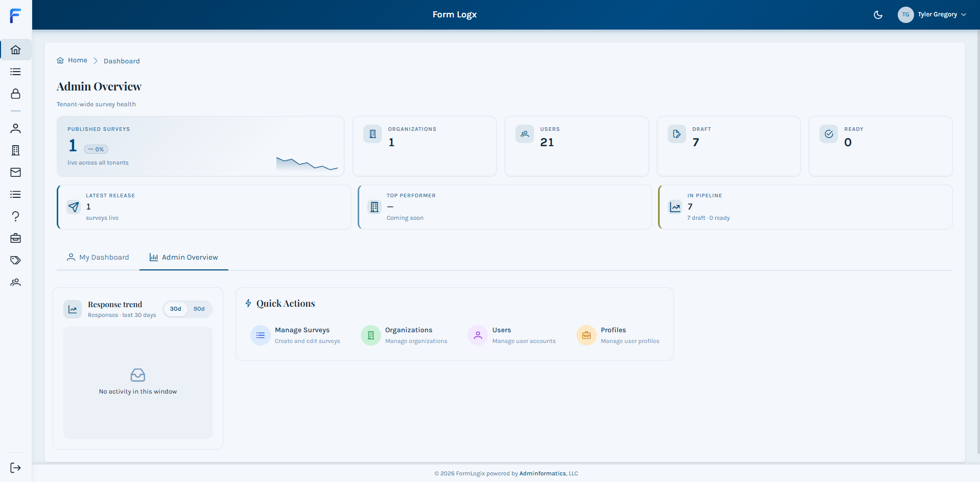Click the Dashboard breadcrumb item
980x482 pixels.
click(122, 61)
